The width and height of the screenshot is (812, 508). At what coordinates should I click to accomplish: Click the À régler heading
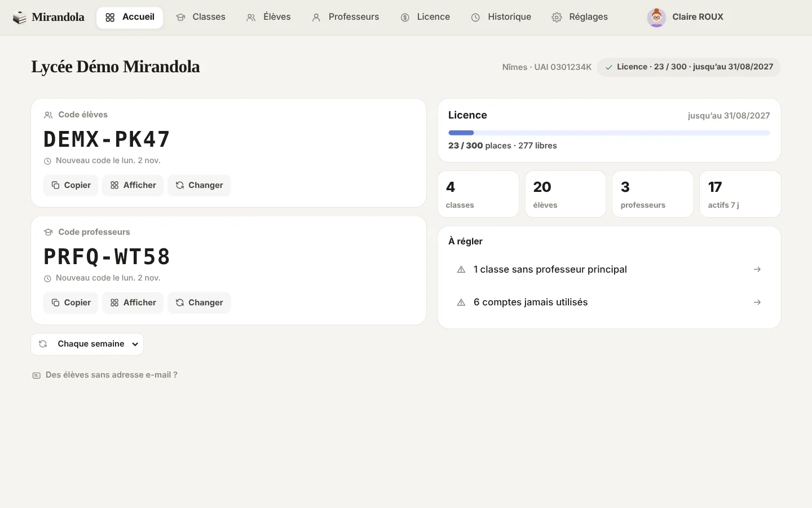click(x=465, y=242)
